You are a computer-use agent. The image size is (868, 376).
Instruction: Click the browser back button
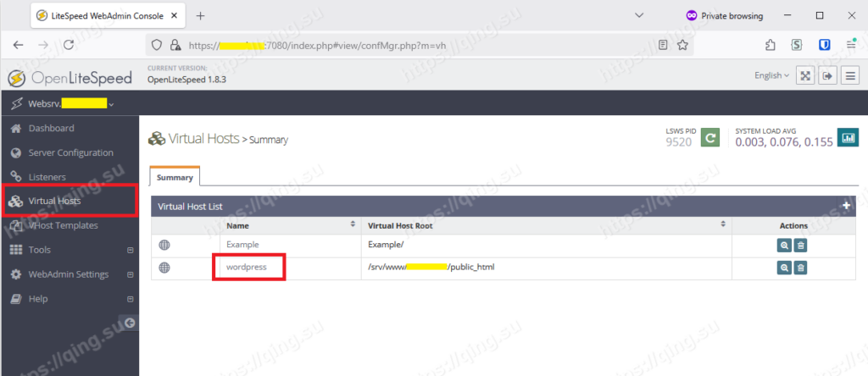point(19,46)
